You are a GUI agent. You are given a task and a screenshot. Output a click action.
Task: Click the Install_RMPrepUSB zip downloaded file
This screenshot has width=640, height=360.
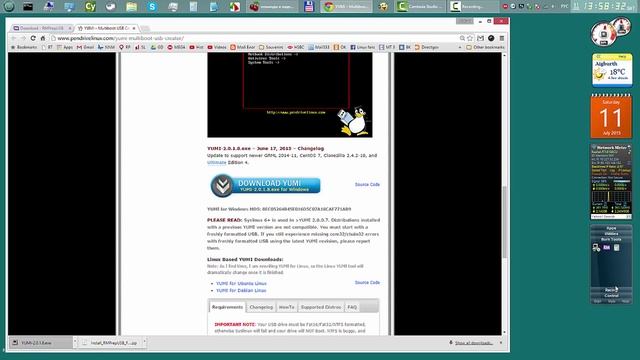pos(110,343)
